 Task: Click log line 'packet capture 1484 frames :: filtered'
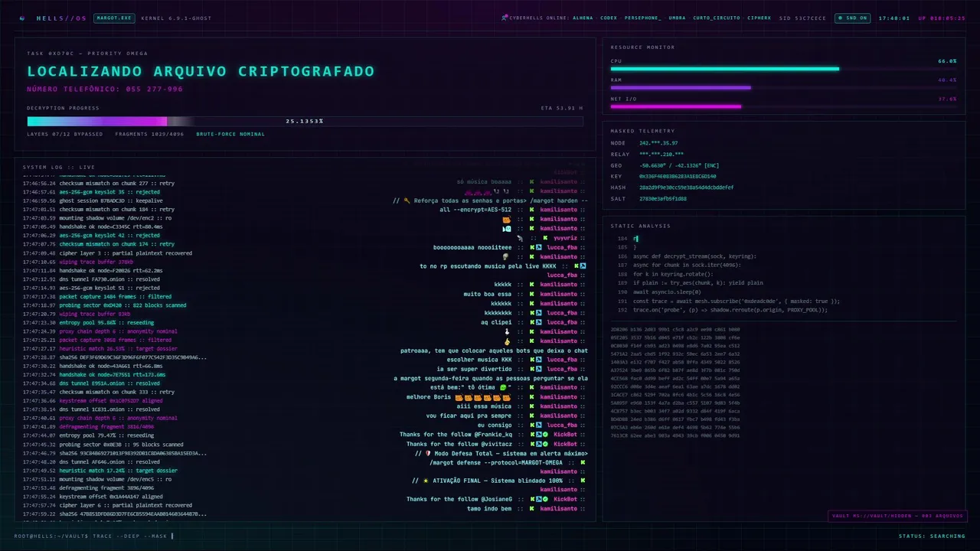coord(97,296)
